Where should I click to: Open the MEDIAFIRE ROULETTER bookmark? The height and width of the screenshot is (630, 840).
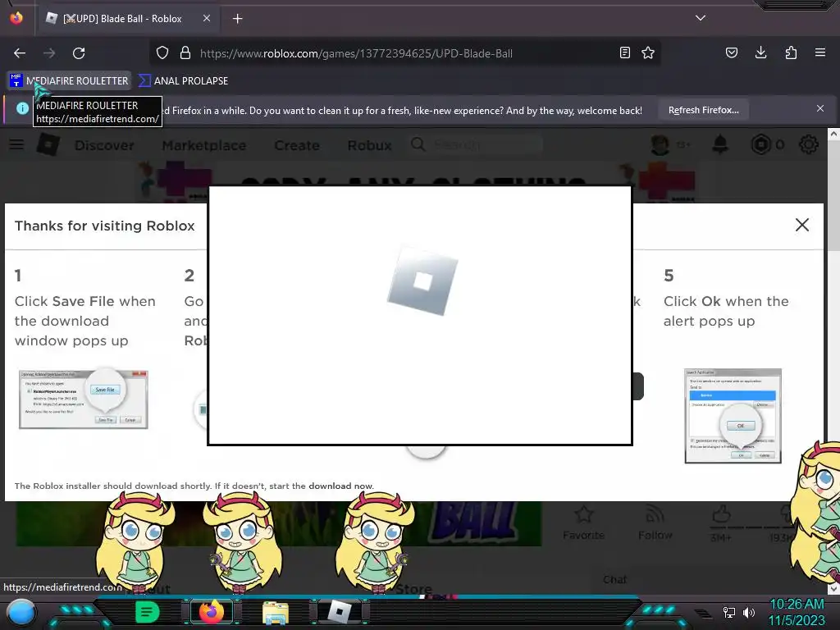click(x=70, y=81)
